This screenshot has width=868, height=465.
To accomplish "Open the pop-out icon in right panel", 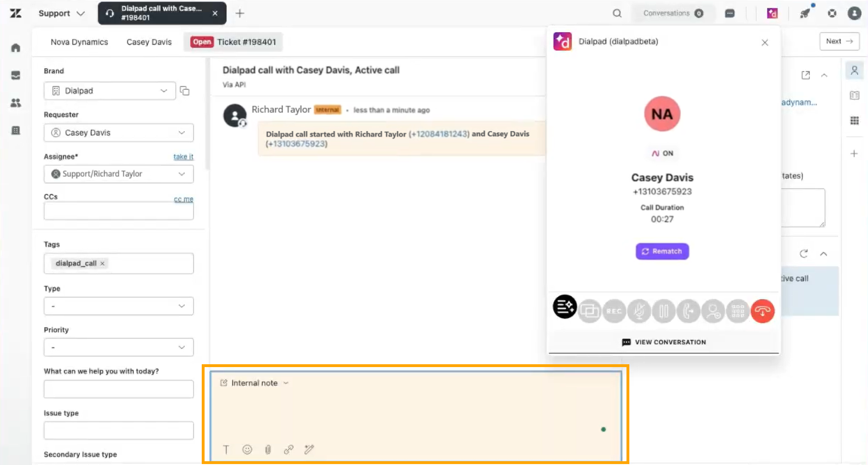I will point(805,75).
